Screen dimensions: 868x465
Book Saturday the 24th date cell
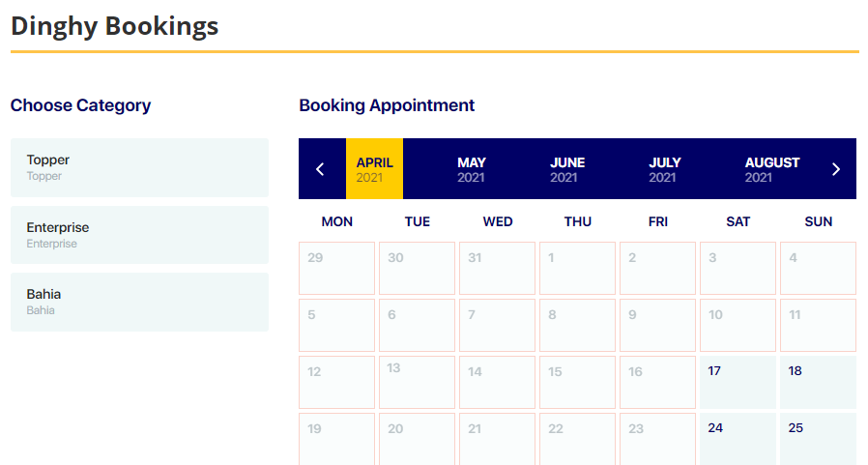click(738, 438)
